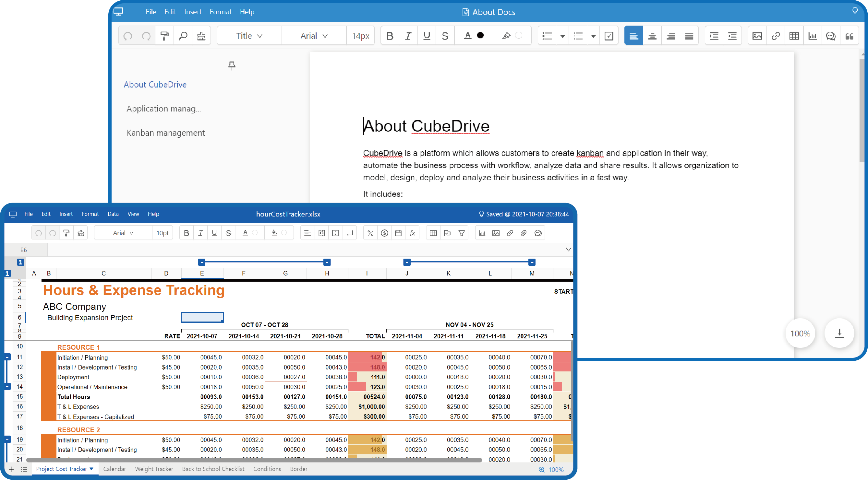
Task: Open the bullet list dropdown arrow in Docs
Action: click(593, 36)
